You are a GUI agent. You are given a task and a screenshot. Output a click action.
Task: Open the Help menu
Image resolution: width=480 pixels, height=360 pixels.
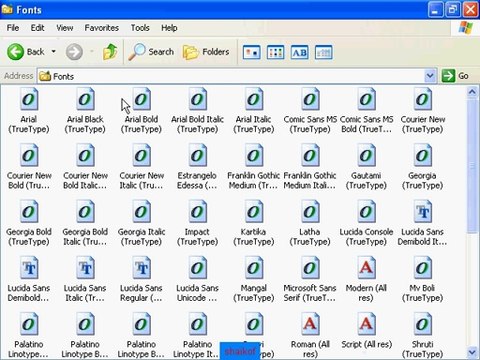[169, 28]
